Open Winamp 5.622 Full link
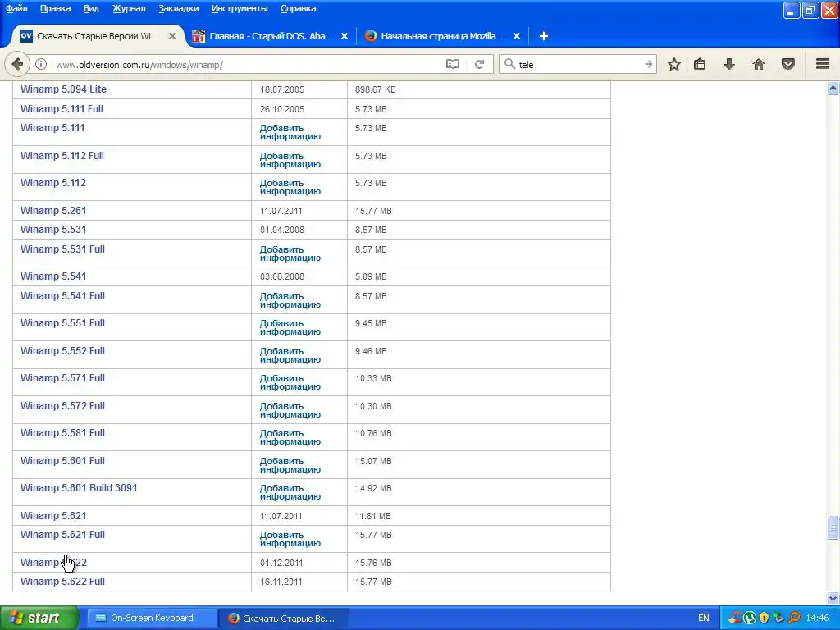Screen dimensions: 840x630 coord(62,582)
